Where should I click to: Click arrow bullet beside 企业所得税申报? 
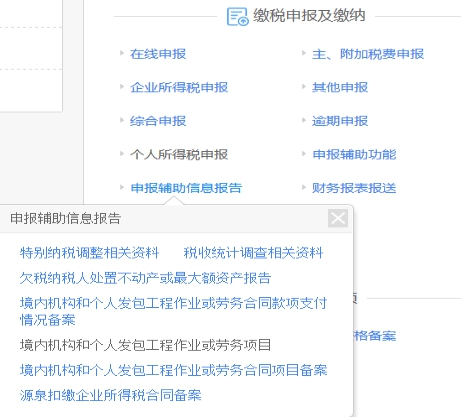122,87
